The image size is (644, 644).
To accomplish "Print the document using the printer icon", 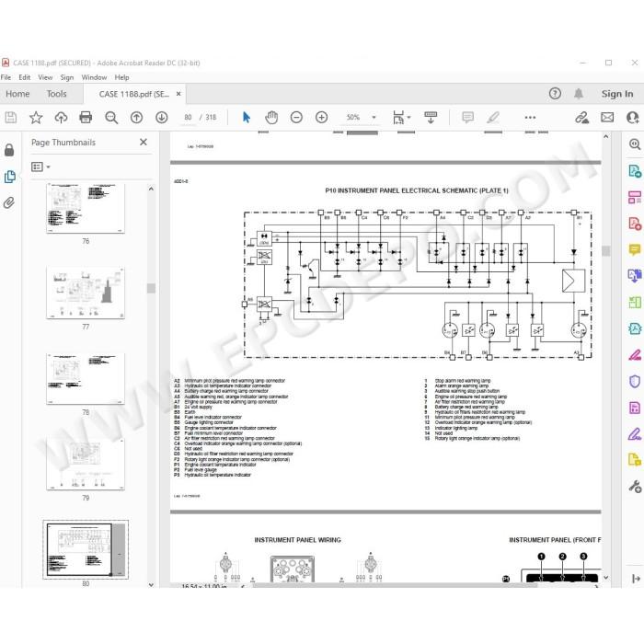I will [x=86, y=118].
